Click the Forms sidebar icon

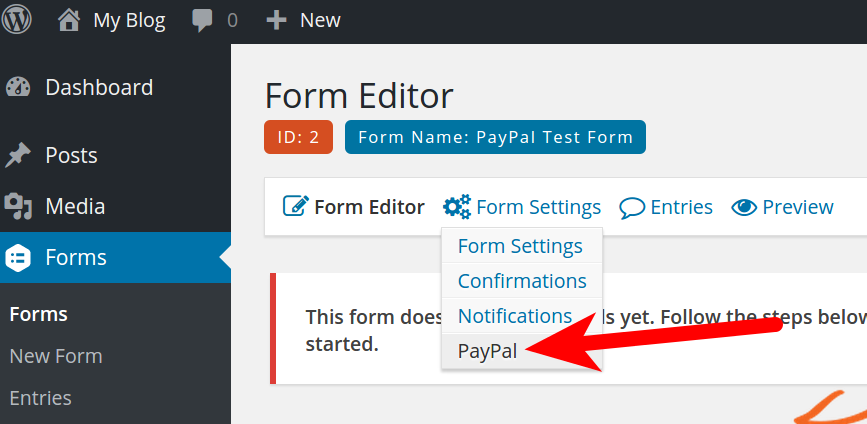(x=18, y=258)
